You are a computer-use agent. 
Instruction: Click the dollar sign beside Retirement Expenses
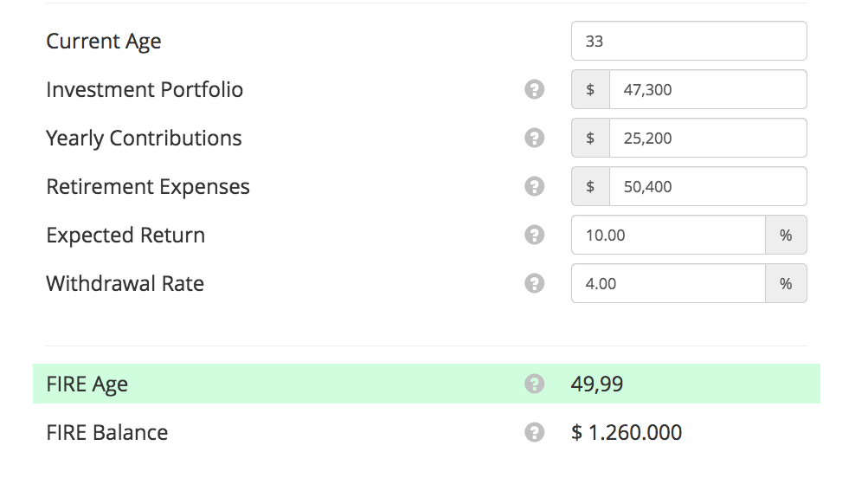[x=590, y=186]
